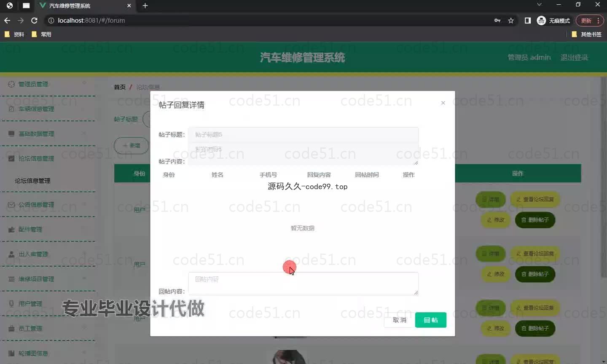Select the 论坛信息管理 submenu item
Image resolution: width=607 pixels, height=364 pixels.
click(x=32, y=181)
